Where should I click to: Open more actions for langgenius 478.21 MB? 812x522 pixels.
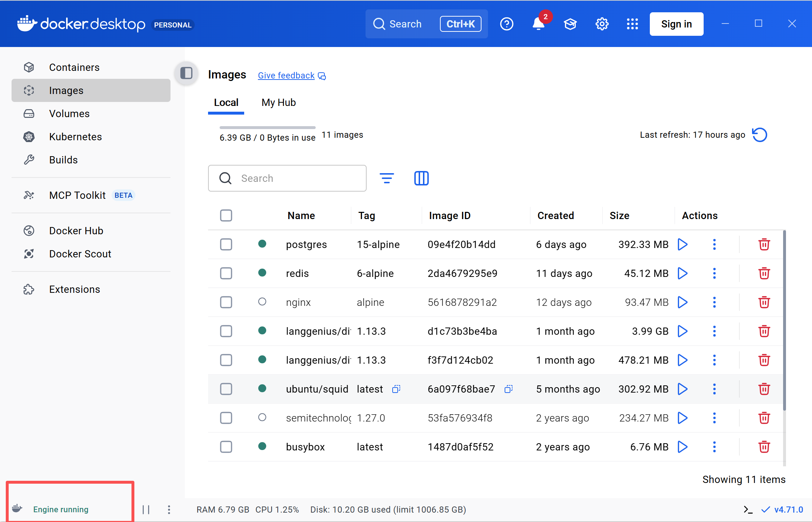(x=714, y=360)
